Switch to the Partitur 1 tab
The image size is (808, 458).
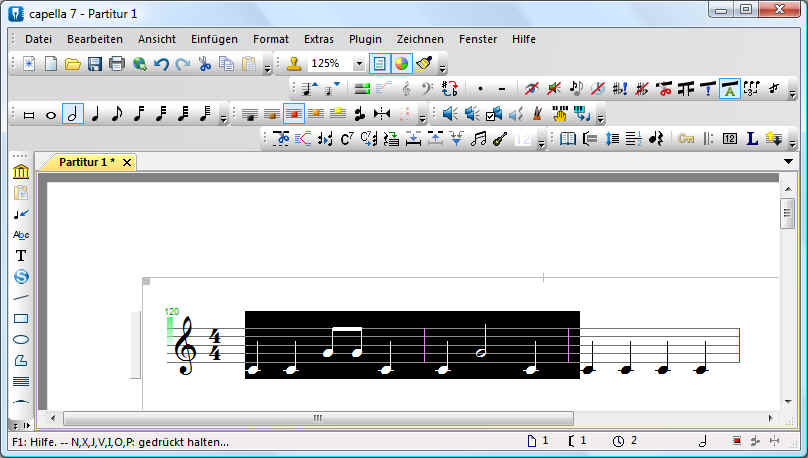[86, 162]
